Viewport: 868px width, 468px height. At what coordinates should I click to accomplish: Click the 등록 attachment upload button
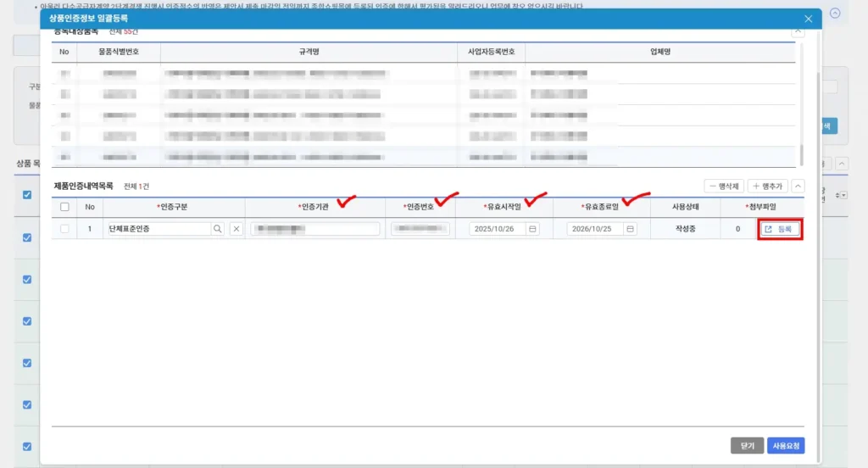tap(779, 229)
